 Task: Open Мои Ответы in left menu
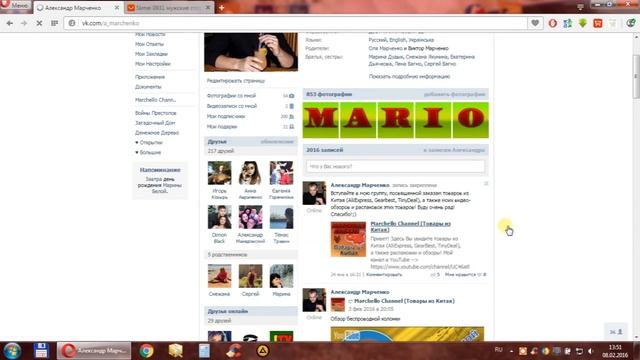click(x=149, y=44)
